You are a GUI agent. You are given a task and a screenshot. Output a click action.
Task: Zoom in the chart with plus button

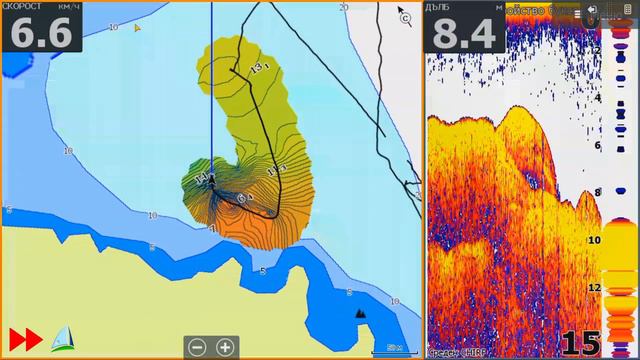click(225, 347)
